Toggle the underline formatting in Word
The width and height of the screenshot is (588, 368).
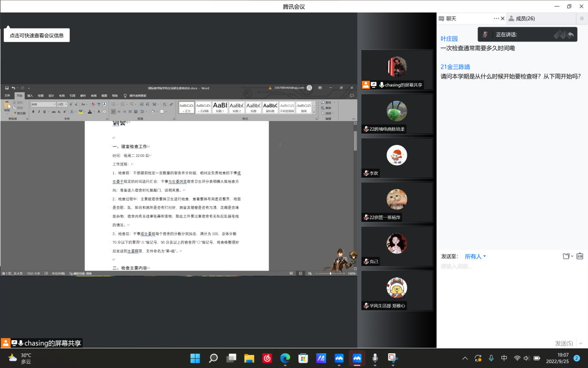44,112
